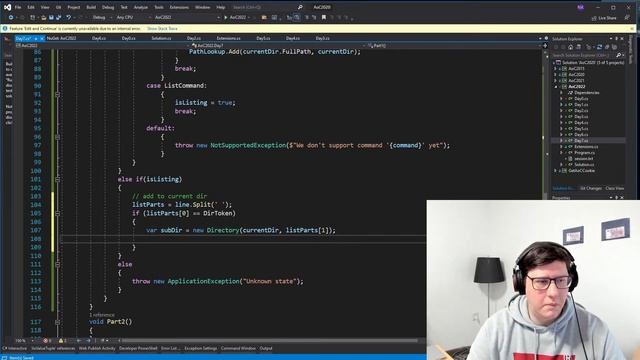Expand the AoC2021 project node
This screenshot has width=640, height=360.
point(555,80)
